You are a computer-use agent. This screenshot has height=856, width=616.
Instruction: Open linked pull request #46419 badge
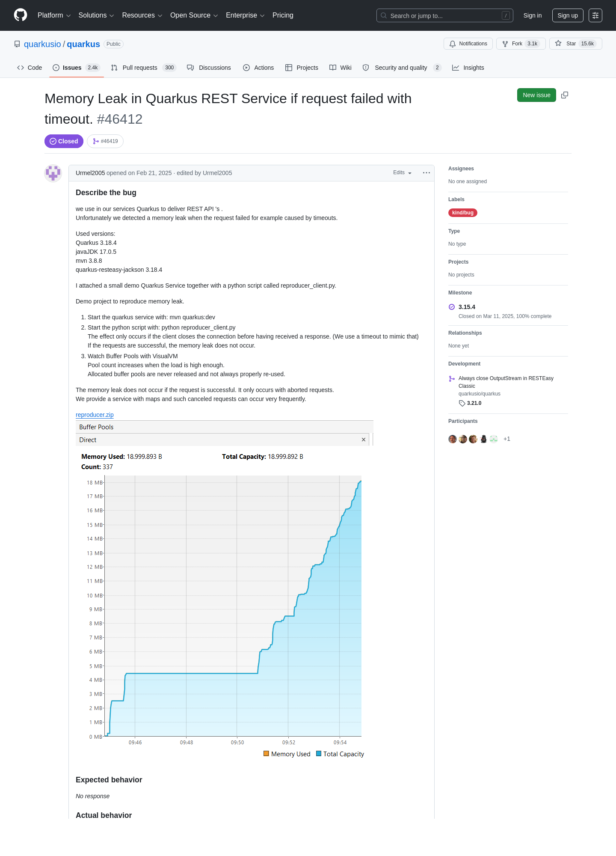coord(105,141)
